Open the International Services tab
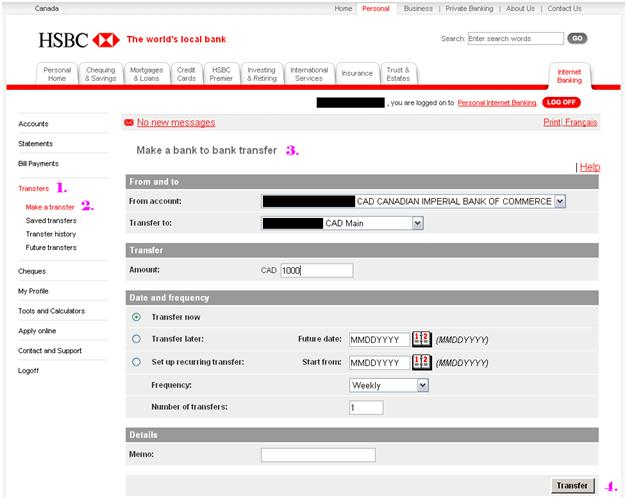Viewport: 627px width, 500px height. pyautogui.click(x=309, y=74)
